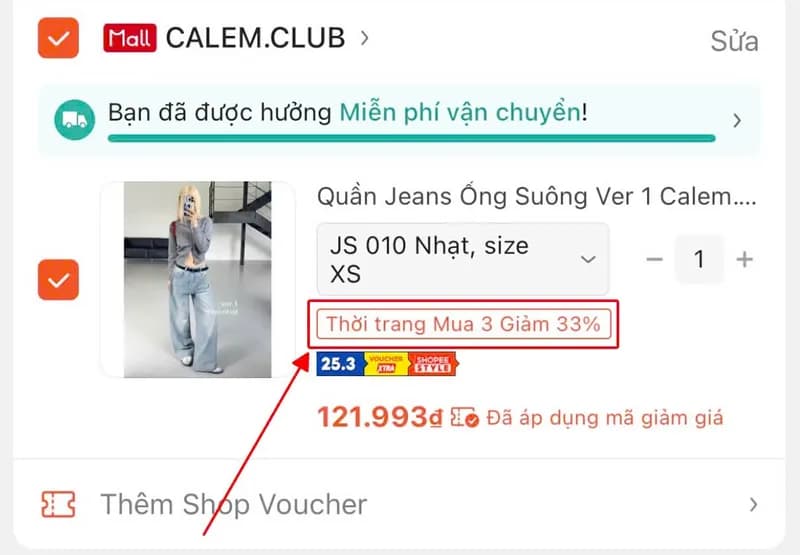Click the yellow Voucher Xtra badge
Viewport: 800px width, 555px height.
coord(386,364)
